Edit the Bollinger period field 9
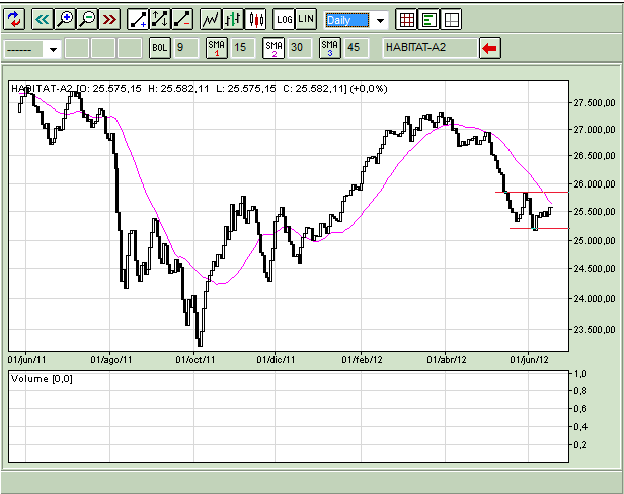Image resolution: width=624 pixels, height=494 pixels. (x=186, y=48)
